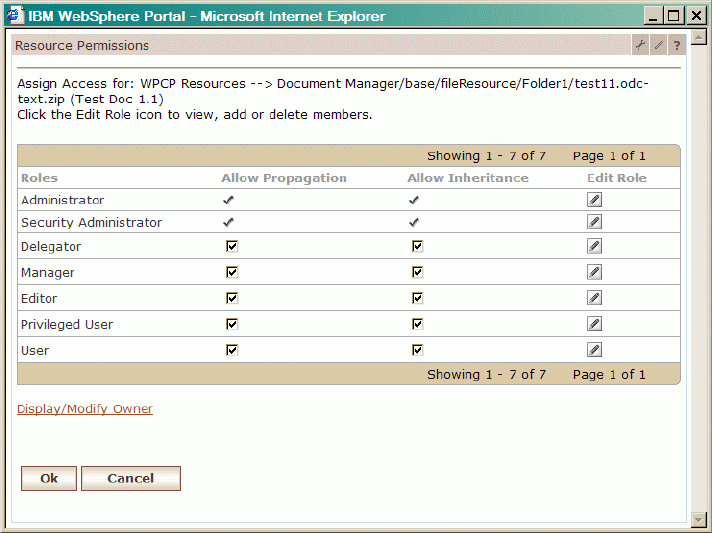Open Edit Role for User row
This screenshot has height=533, width=712.
click(x=594, y=350)
